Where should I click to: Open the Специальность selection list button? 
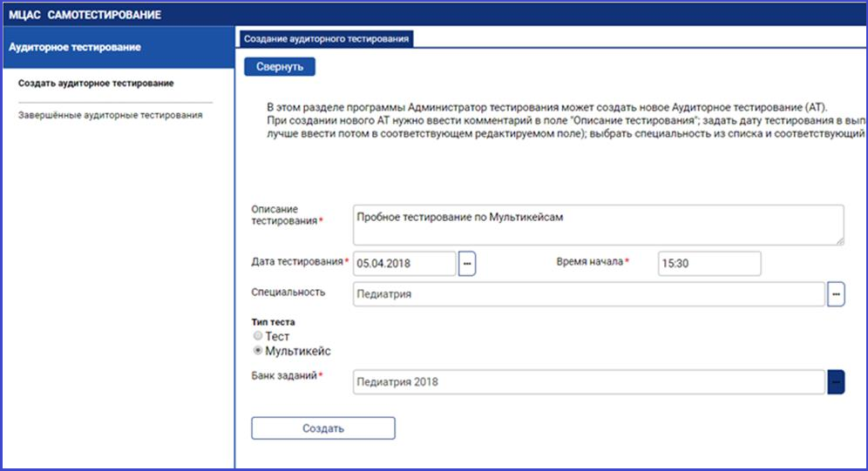[836, 294]
